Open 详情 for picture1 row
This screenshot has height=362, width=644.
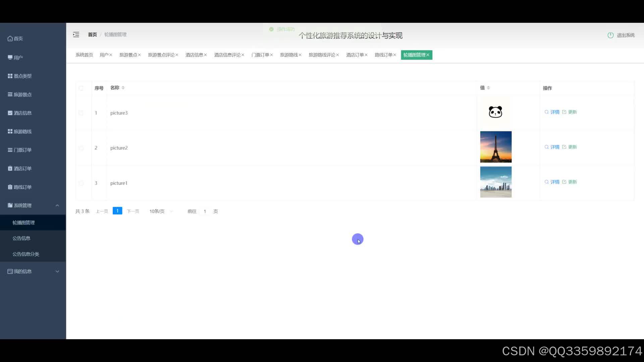[x=552, y=182]
